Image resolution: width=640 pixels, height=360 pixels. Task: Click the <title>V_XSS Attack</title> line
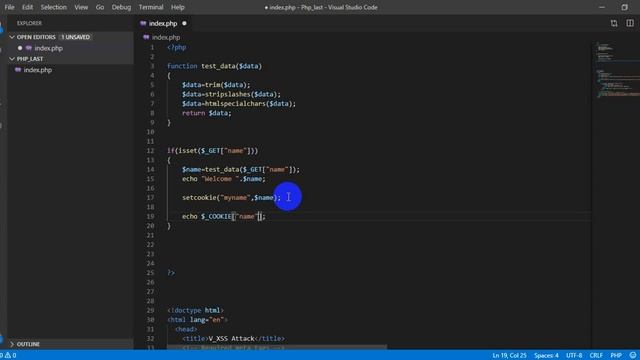tap(233, 338)
